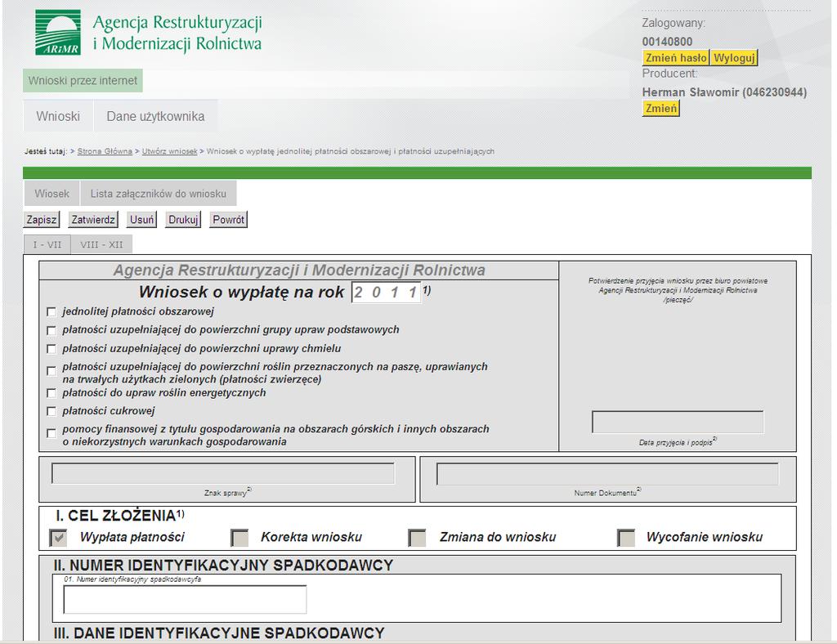Click the Drukuj button
Screen dimensions: 837x644
[x=183, y=219]
